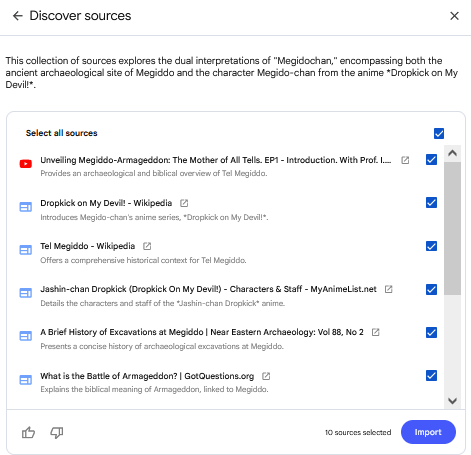Open GotQuestions.org Armageddon external link icon

pyautogui.click(x=266, y=376)
